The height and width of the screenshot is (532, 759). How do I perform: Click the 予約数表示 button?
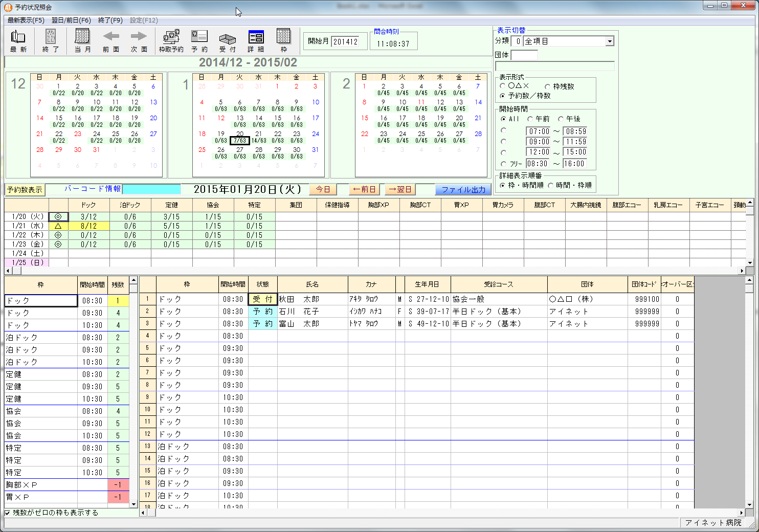point(25,190)
